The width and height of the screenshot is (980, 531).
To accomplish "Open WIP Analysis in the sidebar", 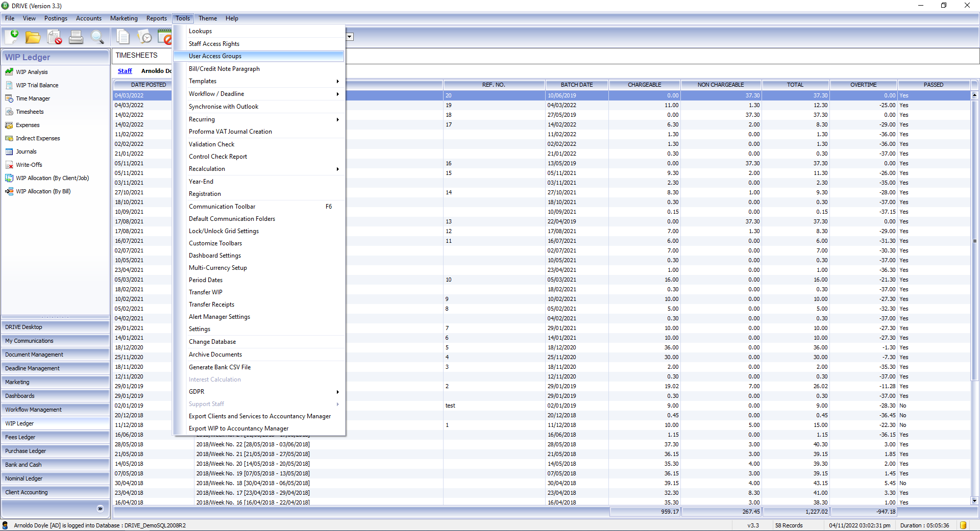I will [x=32, y=72].
